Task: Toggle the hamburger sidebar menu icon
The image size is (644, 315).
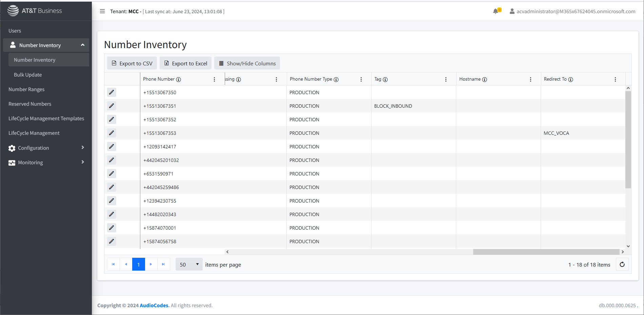Action: tap(102, 11)
